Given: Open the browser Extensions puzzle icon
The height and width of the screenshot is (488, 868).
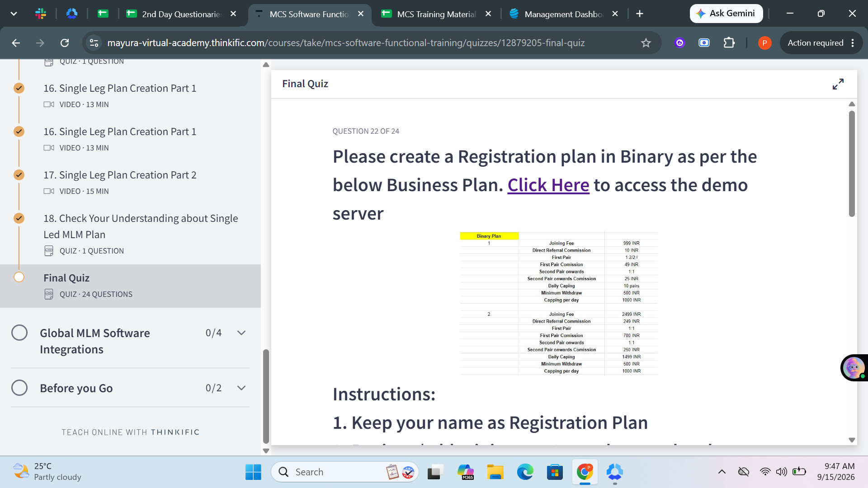Looking at the screenshot, I should point(729,43).
